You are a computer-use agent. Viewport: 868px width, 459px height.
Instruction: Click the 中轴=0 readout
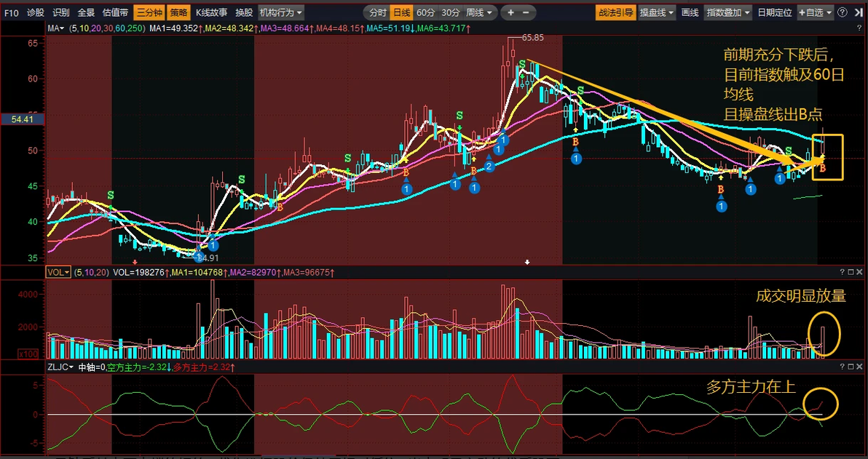point(92,367)
